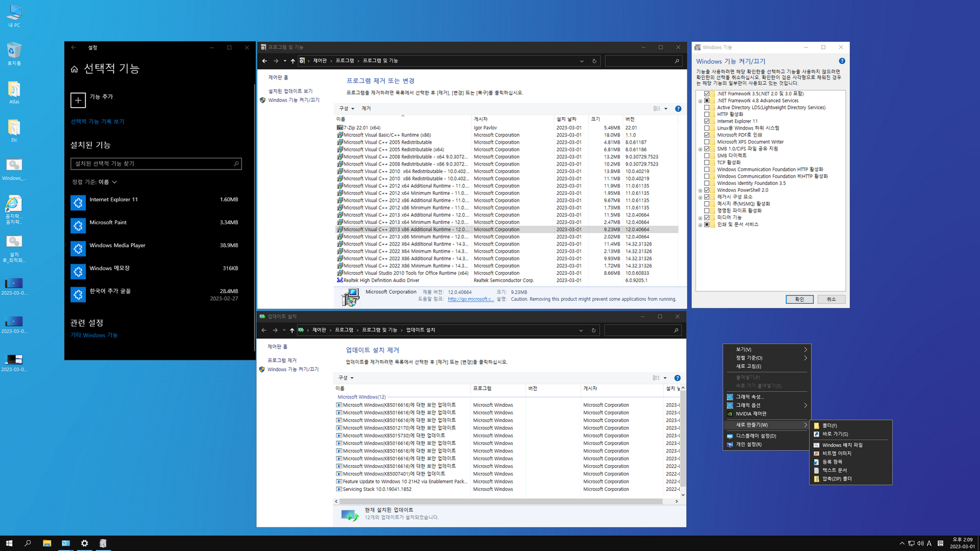Open the 휴지통 recycle bin desktop icon
The image size is (980, 551).
[x=14, y=54]
